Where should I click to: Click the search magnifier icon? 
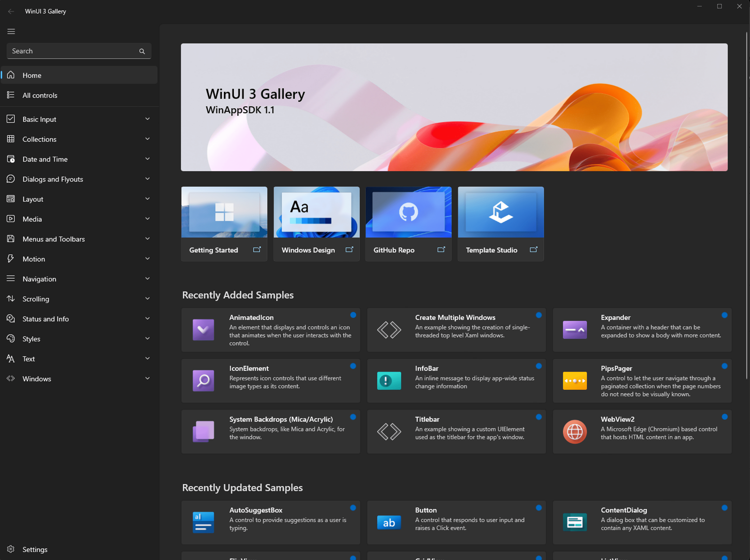point(142,51)
